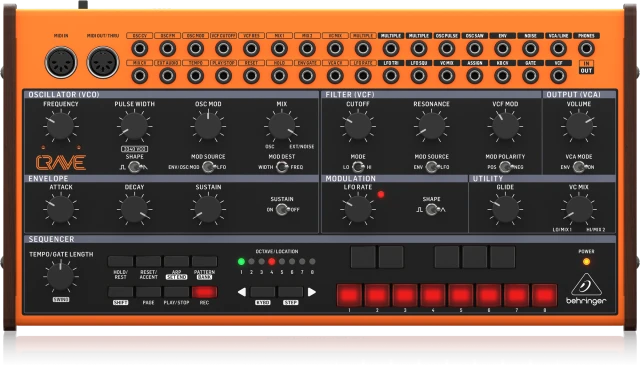This screenshot has height=366, width=640.
Task: Click the HOLD input jack
Action: [x=279, y=76]
